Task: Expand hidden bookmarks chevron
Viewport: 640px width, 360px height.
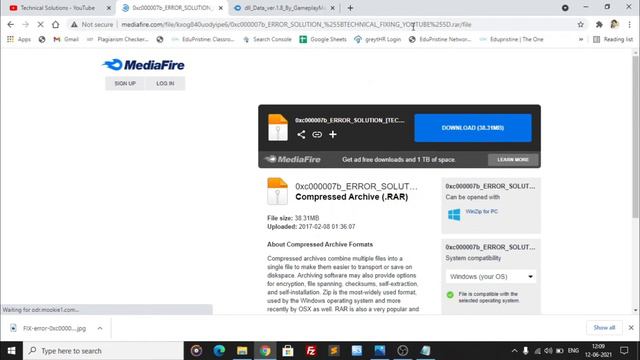Action: [581, 39]
